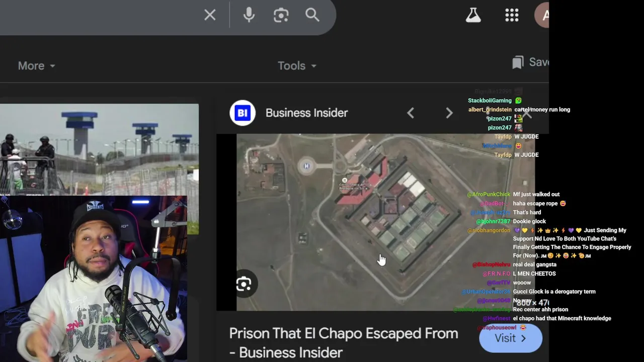Click the Lens icon on the prison image
644x362 pixels.
pos(244,284)
